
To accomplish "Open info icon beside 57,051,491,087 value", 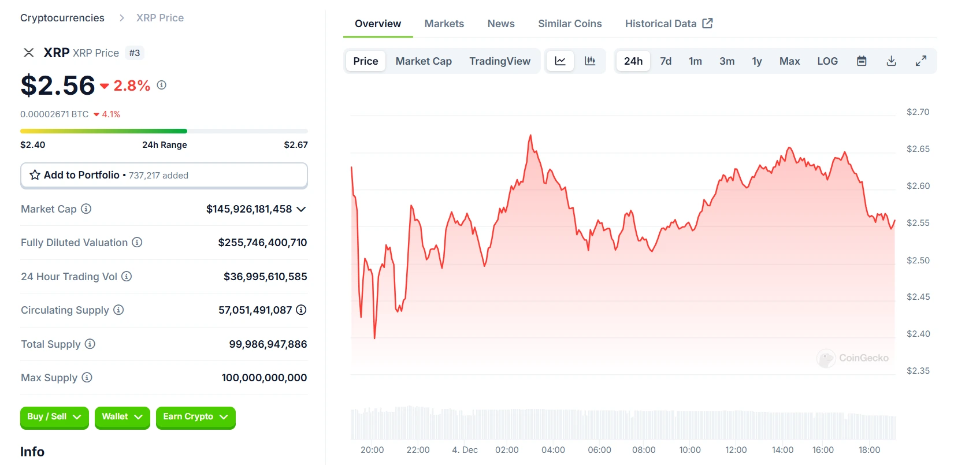I will coord(301,310).
